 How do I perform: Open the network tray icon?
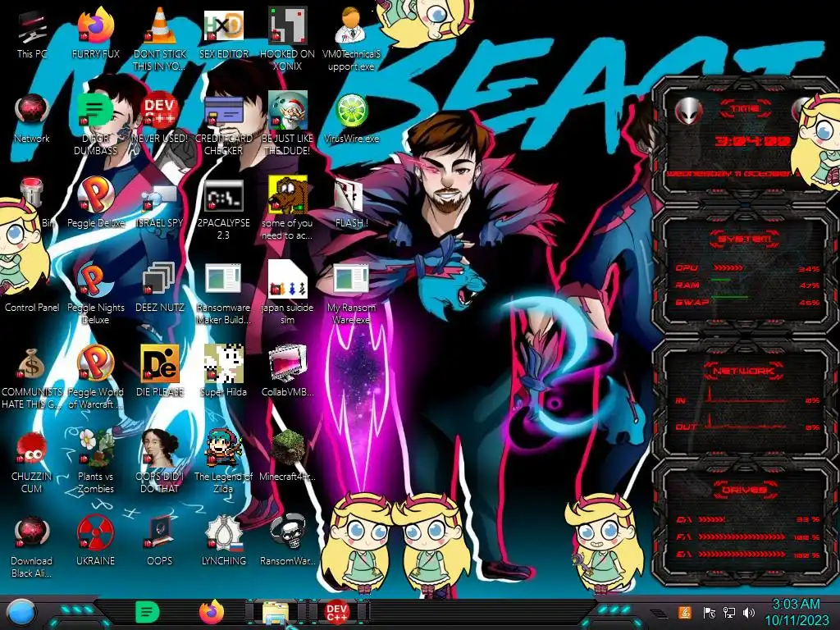[x=729, y=612]
